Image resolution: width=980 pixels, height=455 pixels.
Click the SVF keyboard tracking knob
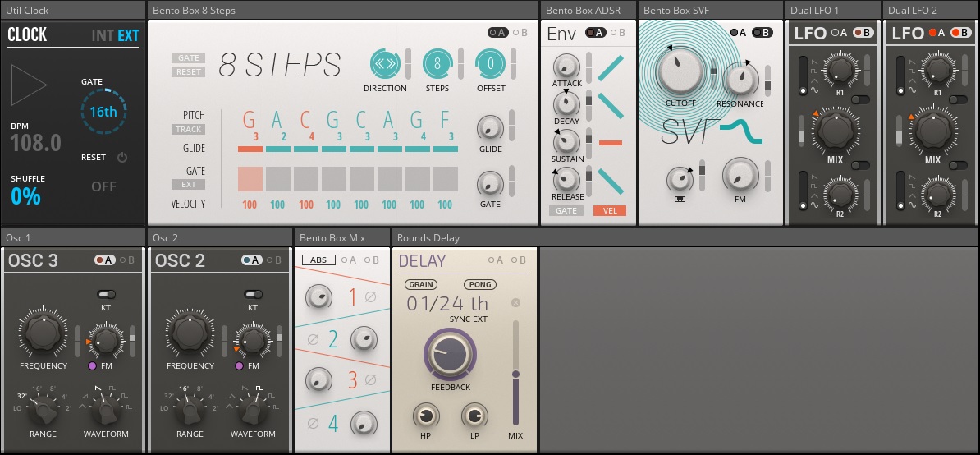[680, 180]
